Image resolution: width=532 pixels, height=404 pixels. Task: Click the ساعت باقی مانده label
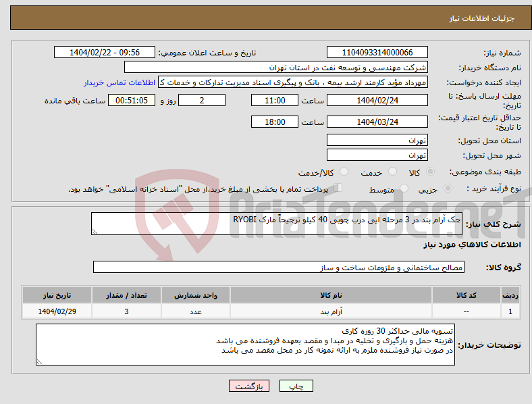[x=75, y=101]
